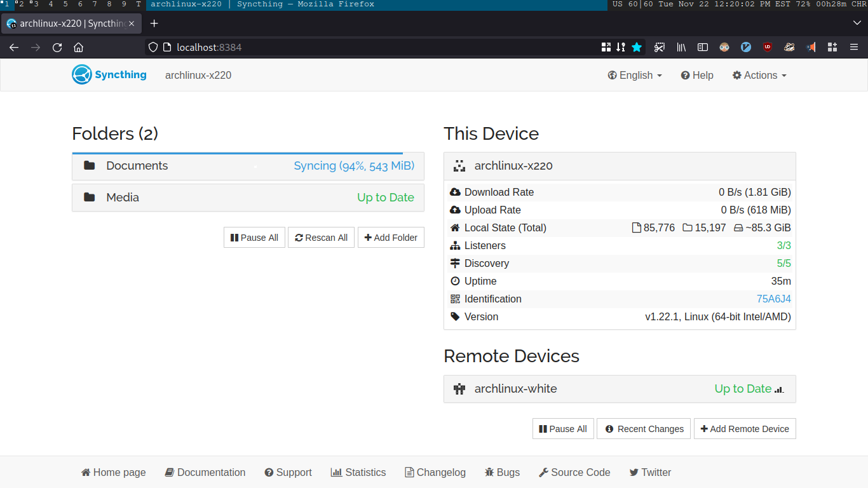Click the Documents folder icon
This screenshot has height=488, width=868.
tap(90, 166)
